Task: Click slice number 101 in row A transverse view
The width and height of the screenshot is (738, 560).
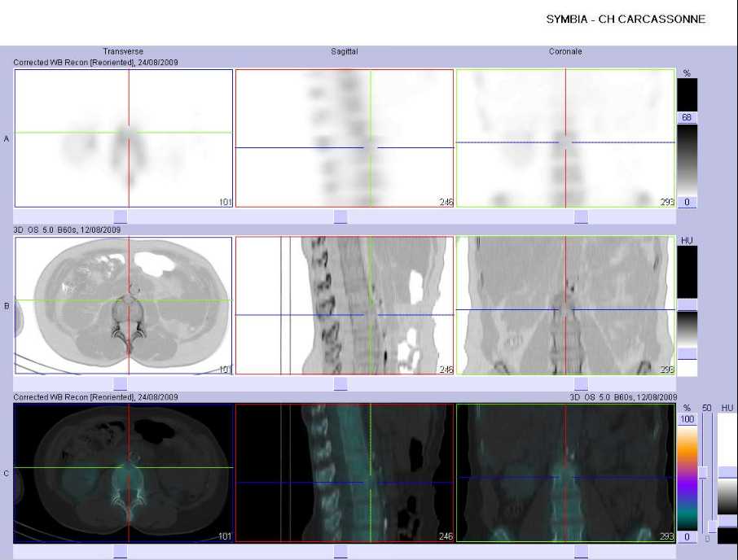Action: [226, 202]
